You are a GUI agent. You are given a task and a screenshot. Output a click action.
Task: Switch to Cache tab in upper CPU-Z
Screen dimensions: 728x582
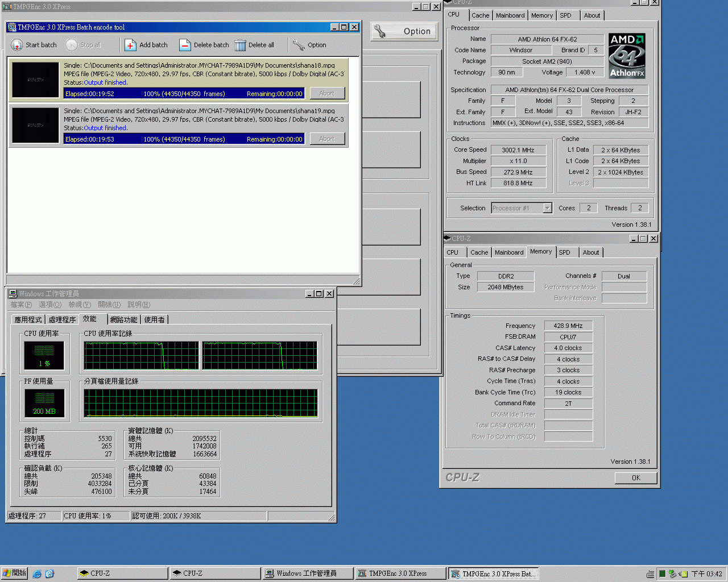[x=480, y=15]
